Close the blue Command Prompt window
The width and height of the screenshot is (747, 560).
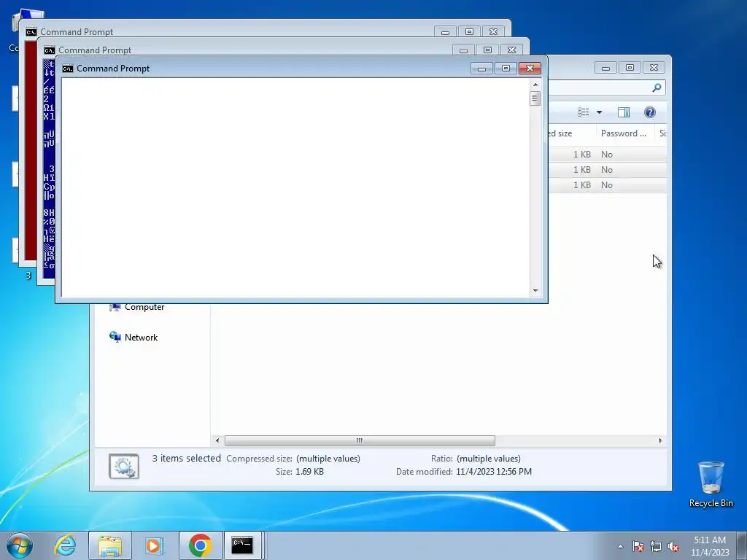click(x=511, y=50)
